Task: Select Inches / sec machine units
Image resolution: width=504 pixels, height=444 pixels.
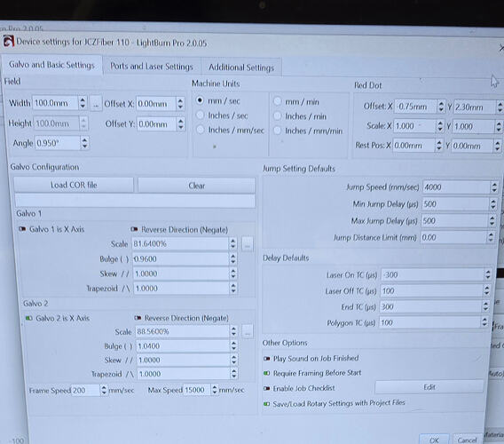Action: point(200,115)
